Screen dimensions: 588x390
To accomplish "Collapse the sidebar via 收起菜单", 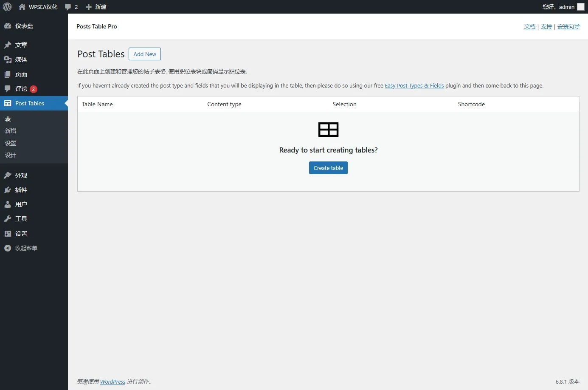I will (x=34, y=248).
